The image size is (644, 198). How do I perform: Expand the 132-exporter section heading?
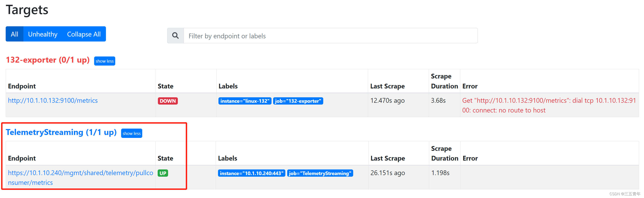coord(47,60)
